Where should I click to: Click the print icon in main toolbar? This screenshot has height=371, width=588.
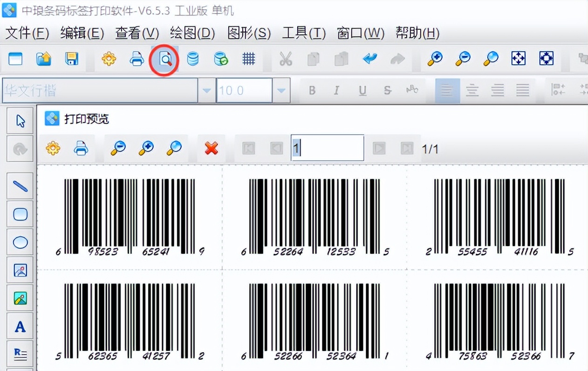tap(137, 59)
